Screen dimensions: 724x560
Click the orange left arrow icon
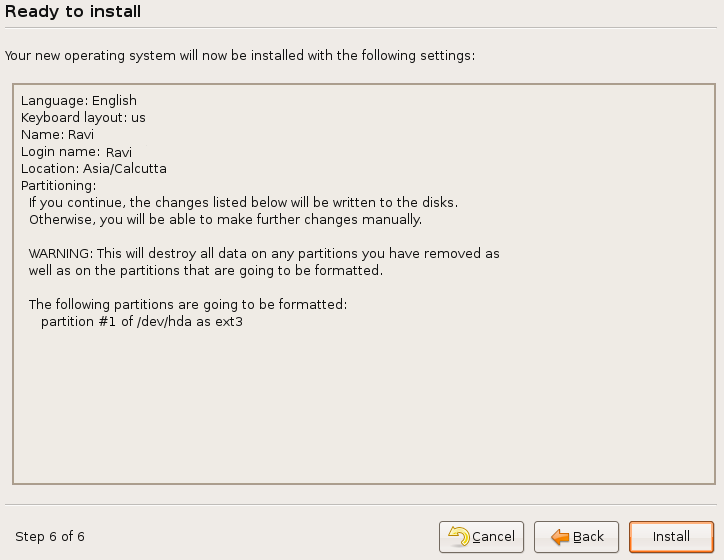point(560,537)
